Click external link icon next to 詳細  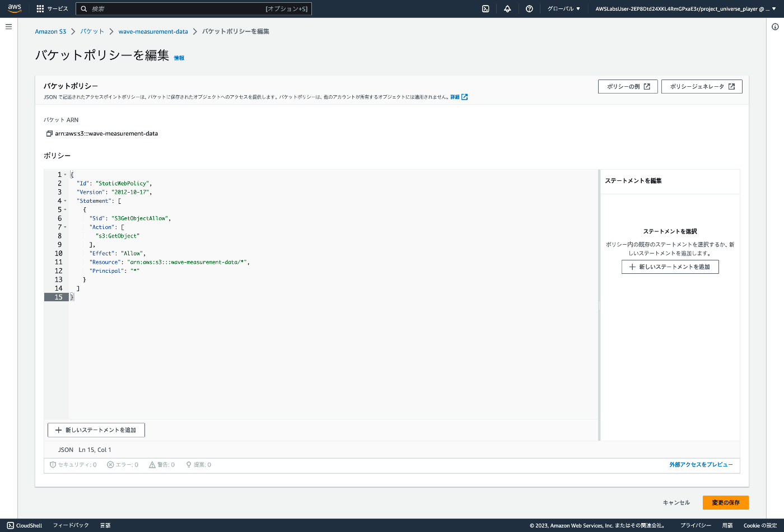click(464, 97)
